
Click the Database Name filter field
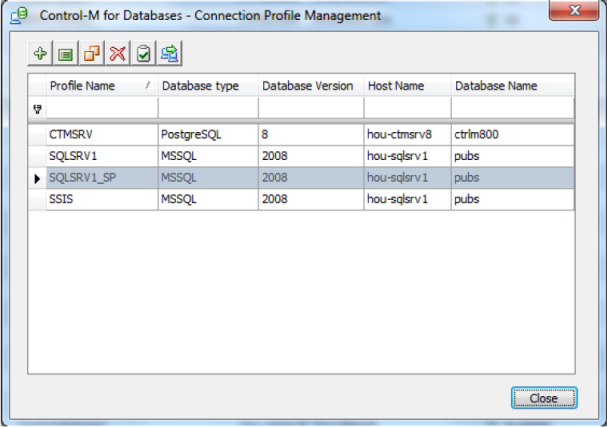[x=513, y=108]
